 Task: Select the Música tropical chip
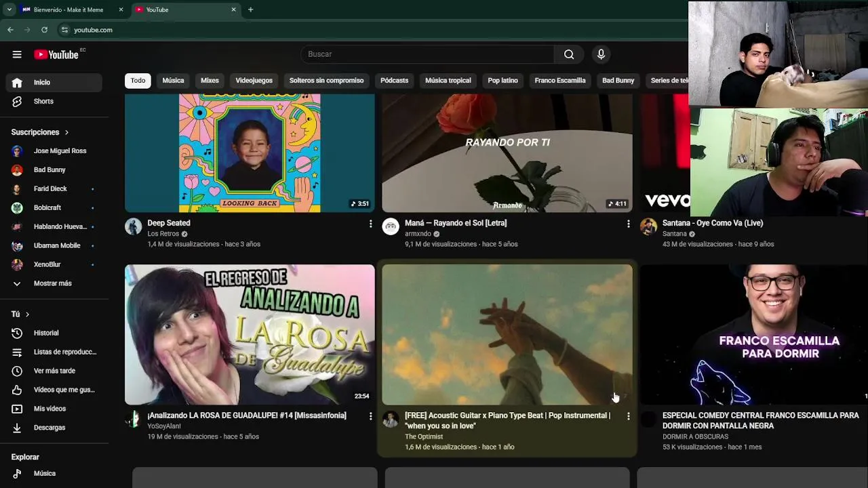(x=448, y=81)
